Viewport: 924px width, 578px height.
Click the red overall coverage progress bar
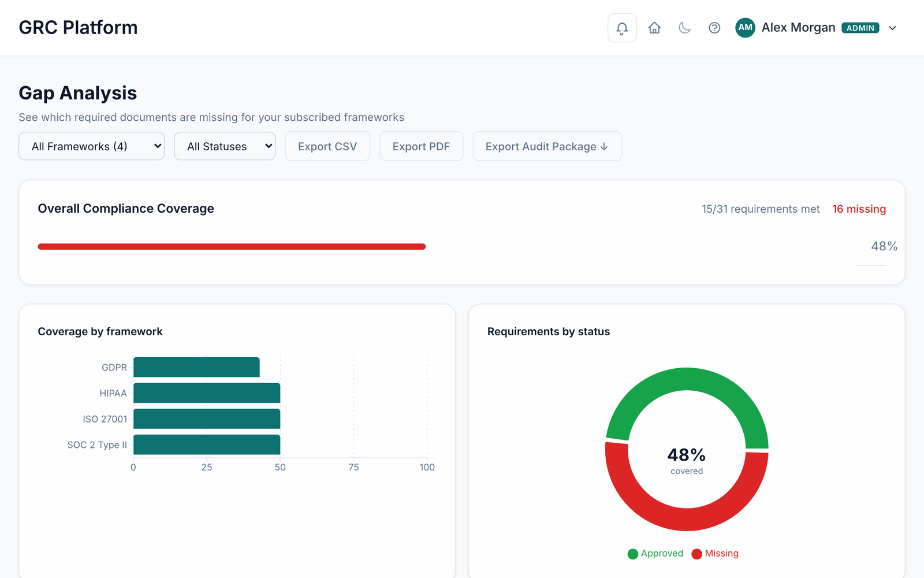pos(232,247)
